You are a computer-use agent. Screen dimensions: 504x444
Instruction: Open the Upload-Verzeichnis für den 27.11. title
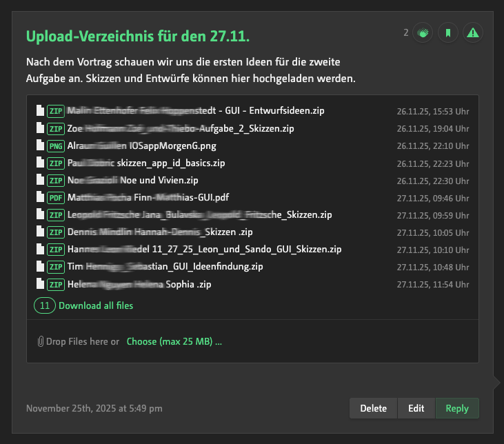(x=138, y=36)
